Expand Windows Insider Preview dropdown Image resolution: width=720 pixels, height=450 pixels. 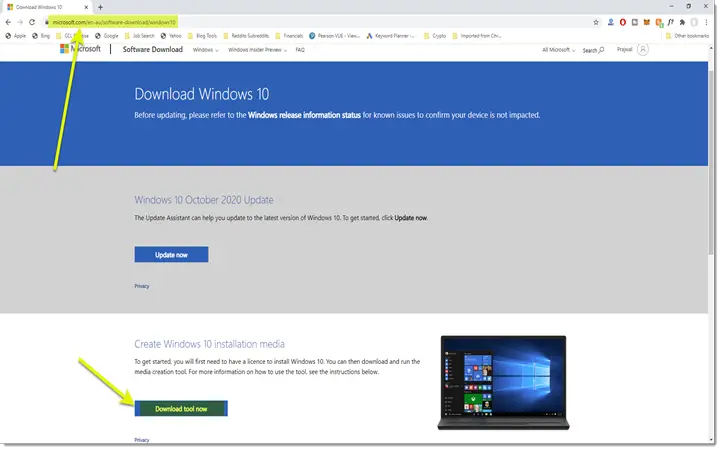point(257,50)
